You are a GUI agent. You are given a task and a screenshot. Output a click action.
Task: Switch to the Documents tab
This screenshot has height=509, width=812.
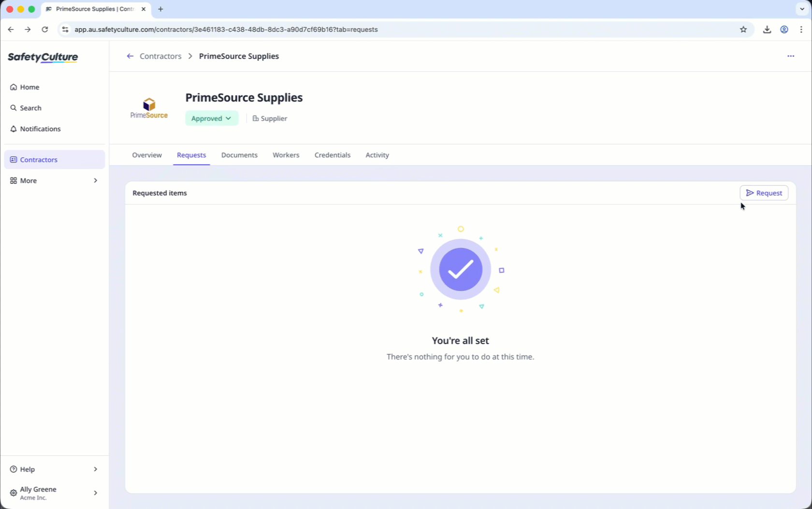[239, 155]
